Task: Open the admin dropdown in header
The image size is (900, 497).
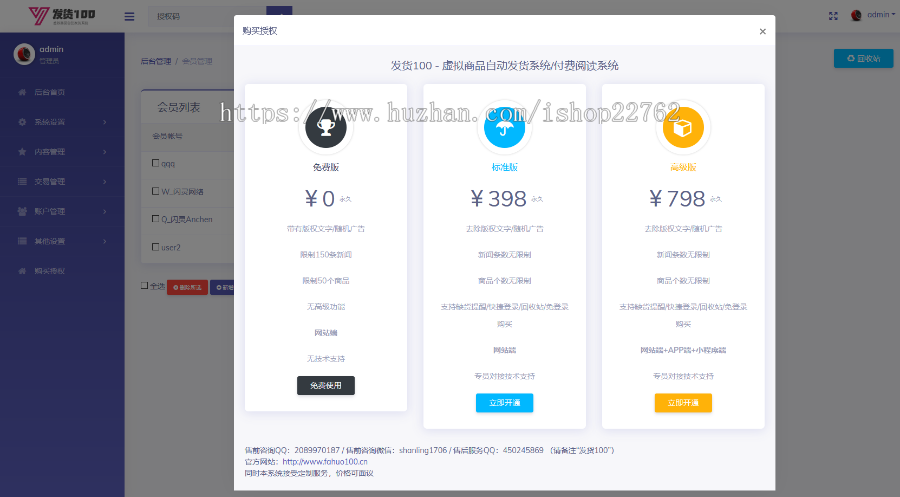Action: click(x=880, y=15)
